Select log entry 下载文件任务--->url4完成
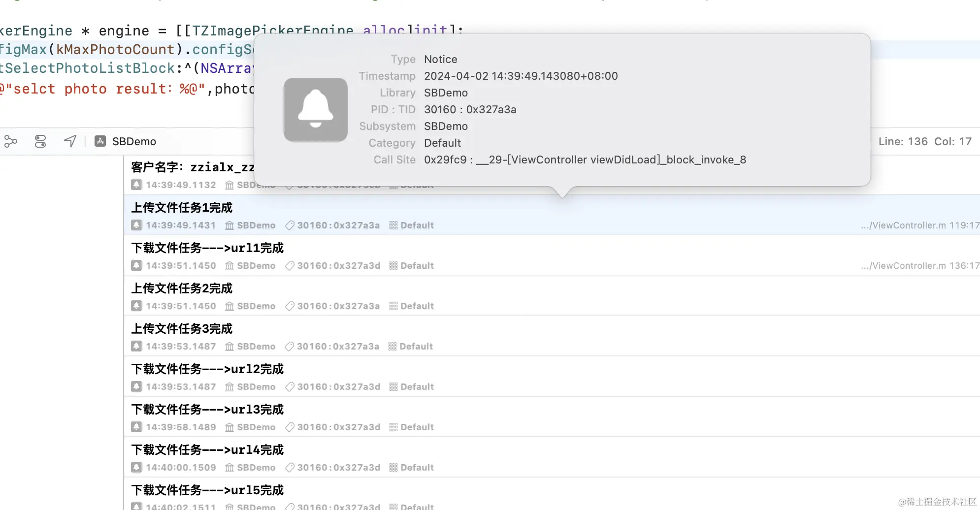Screen dimensions: 980x510 (x=552, y=457)
